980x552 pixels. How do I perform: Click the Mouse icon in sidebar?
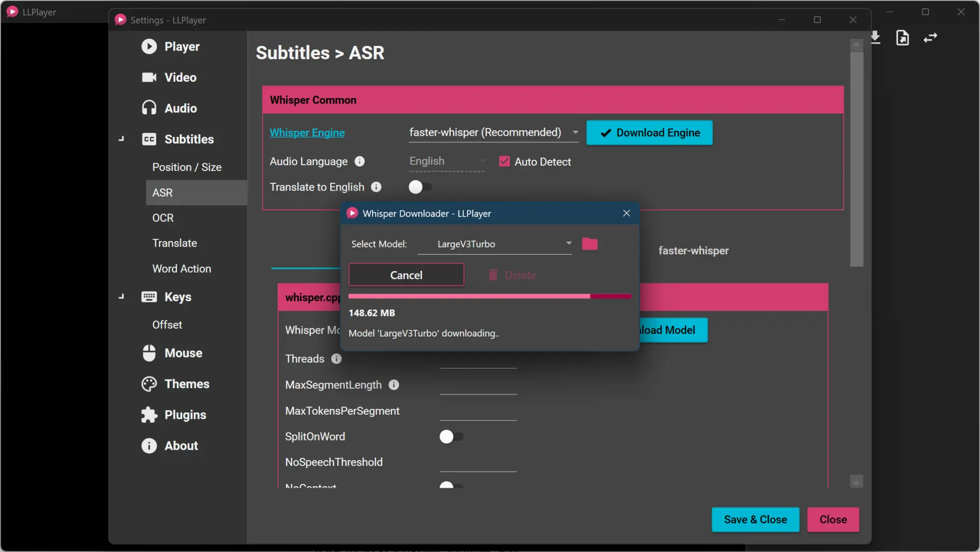(149, 353)
